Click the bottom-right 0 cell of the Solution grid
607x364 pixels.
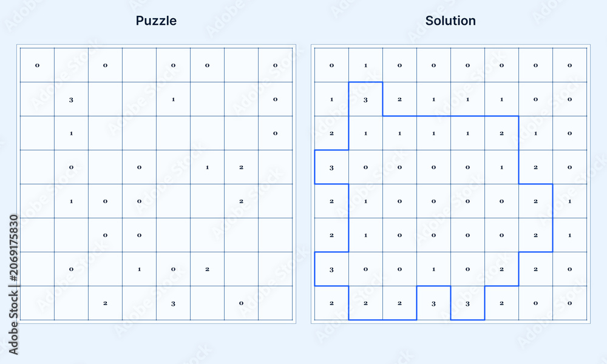coord(569,303)
